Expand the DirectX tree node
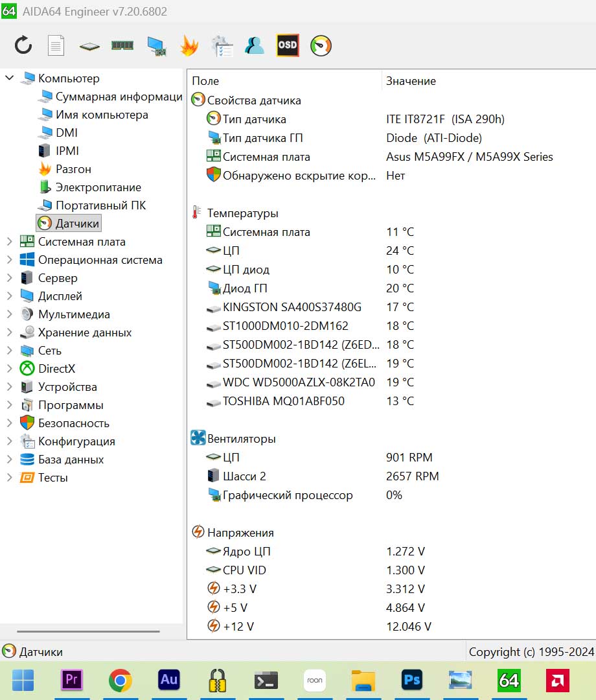 (x=9, y=369)
